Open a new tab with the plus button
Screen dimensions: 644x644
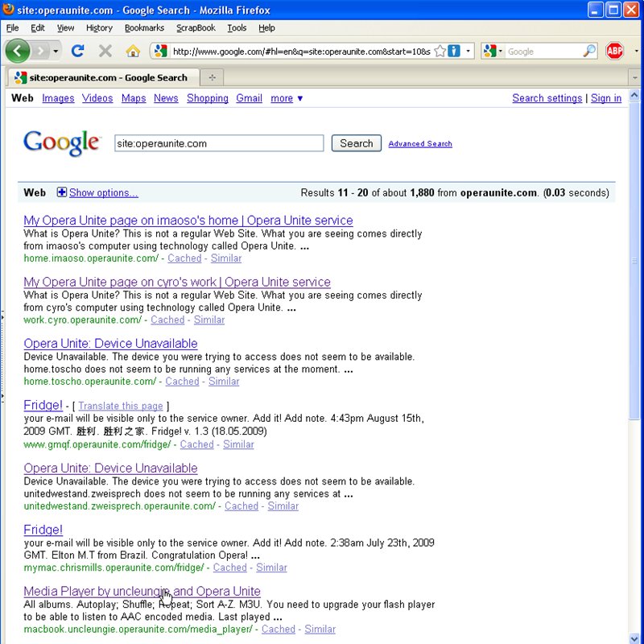click(x=212, y=77)
